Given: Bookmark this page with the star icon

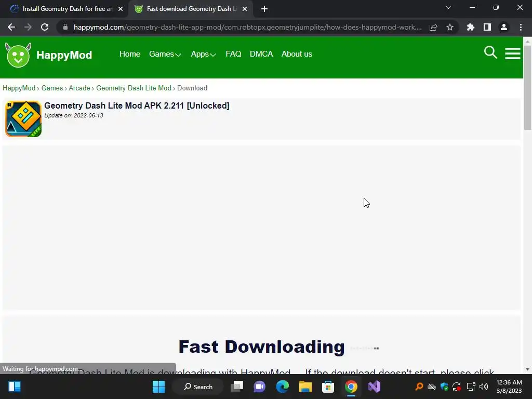Looking at the screenshot, I should coord(450,27).
